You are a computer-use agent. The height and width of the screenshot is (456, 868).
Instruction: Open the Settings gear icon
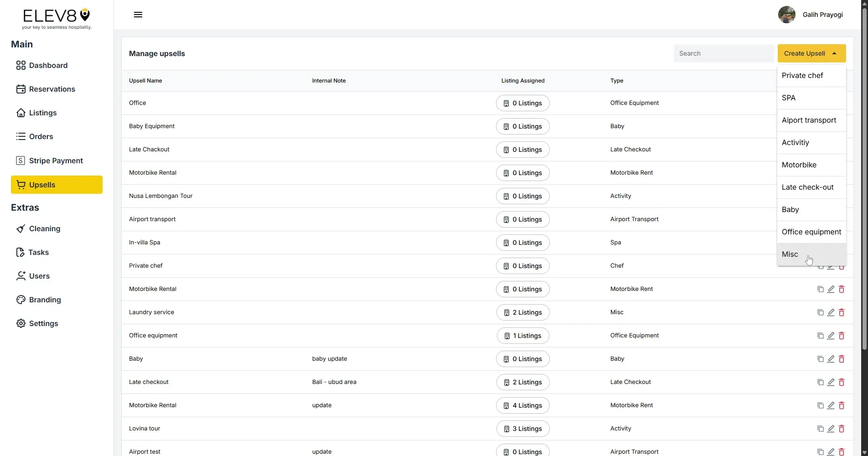(x=21, y=323)
